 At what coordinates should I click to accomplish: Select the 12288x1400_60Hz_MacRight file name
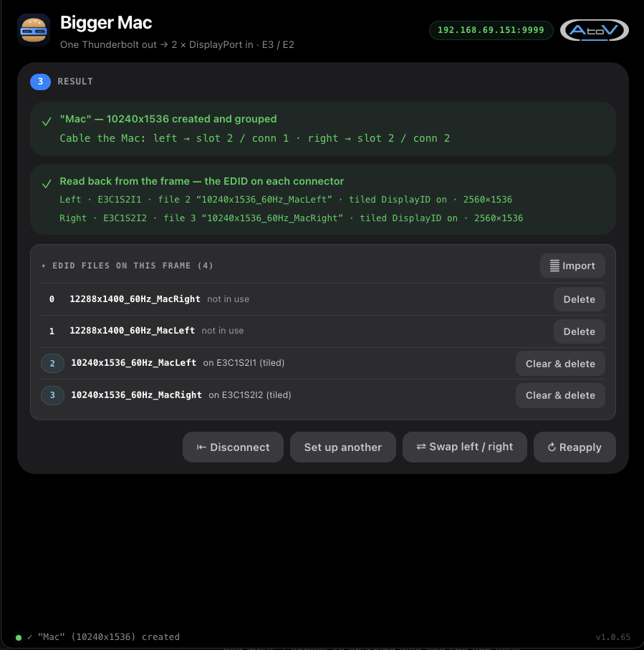(x=135, y=299)
